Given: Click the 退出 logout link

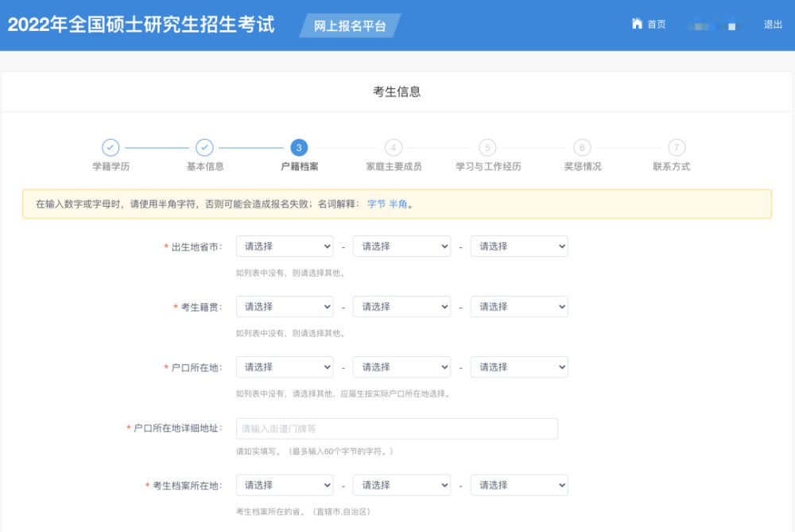Looking at the screenshot, I should tap(773, 25).
